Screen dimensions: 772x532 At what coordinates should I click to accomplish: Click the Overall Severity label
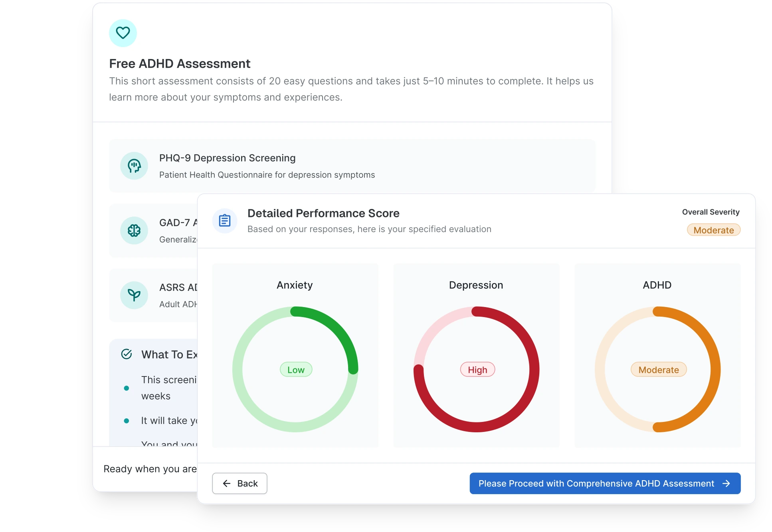point(711,212)
